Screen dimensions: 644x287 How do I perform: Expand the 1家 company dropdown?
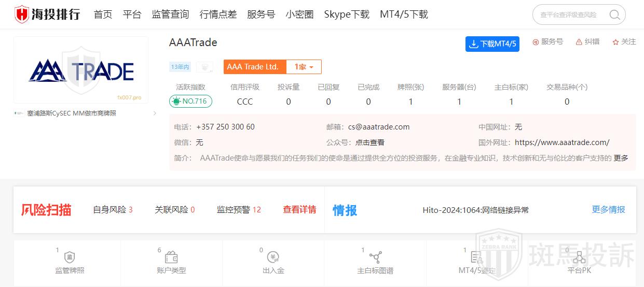click(304, 67)
